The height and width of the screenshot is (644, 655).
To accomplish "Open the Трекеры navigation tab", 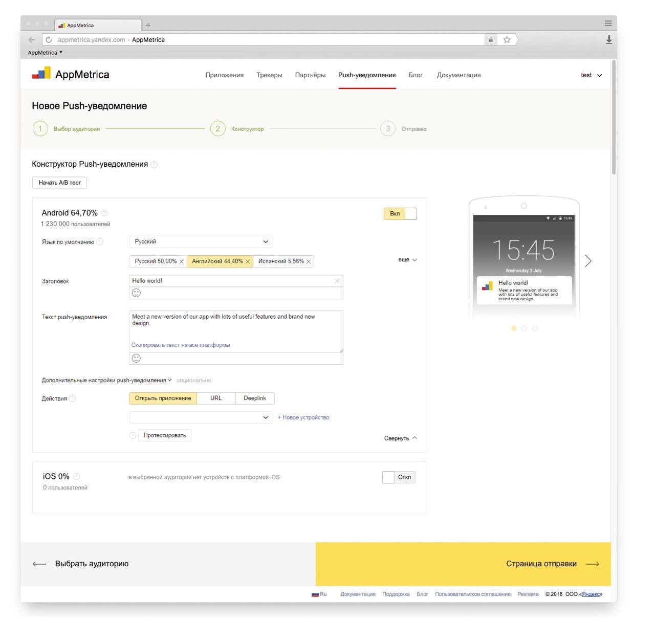I will click(269, 75).
